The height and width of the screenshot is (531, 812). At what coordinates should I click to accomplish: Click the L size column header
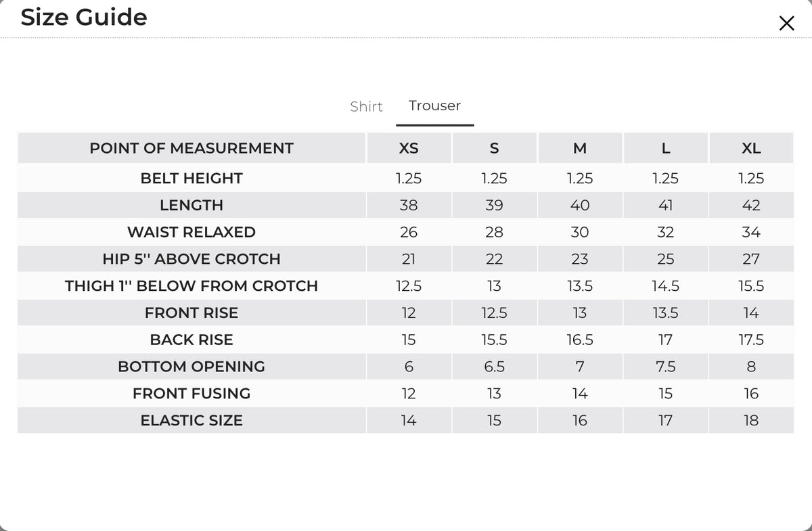point(666,148)
